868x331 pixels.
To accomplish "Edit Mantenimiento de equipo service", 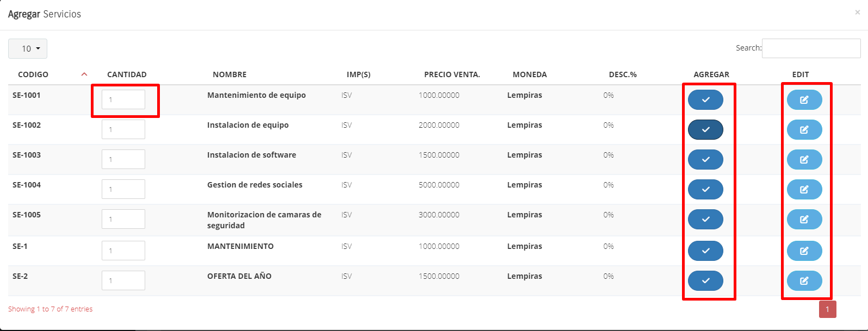I will point(804,100).
